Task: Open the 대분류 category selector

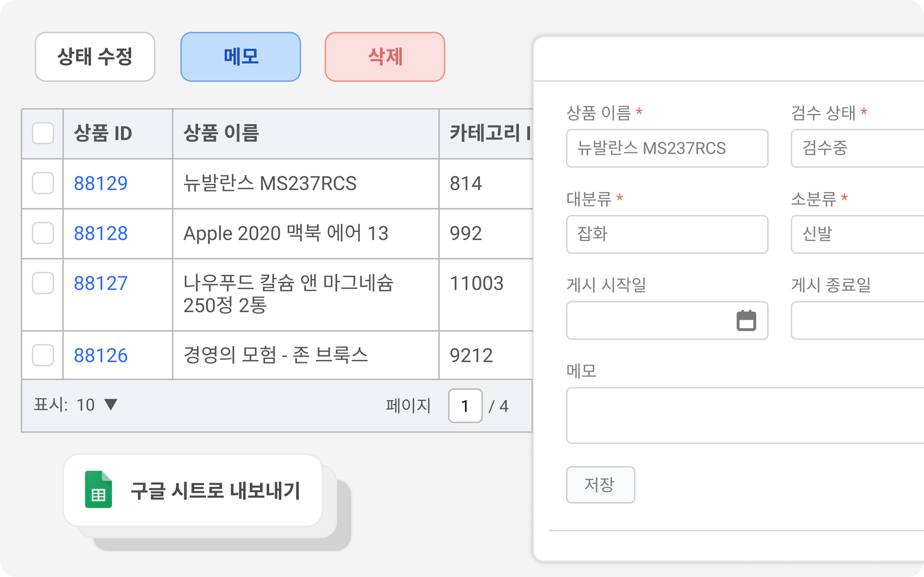Action: pyautogui.click(x=667, y=234)
